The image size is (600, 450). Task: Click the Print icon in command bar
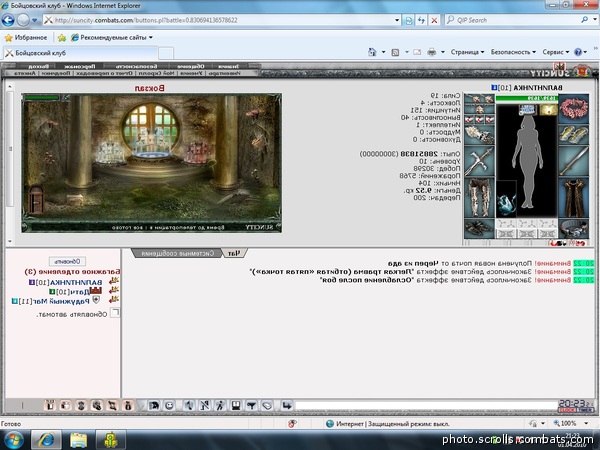click(431, 52)
